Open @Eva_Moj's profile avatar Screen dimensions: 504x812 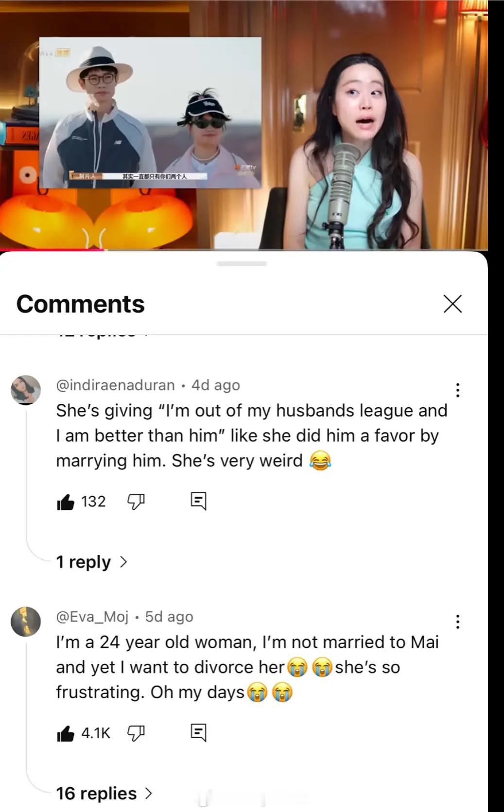point(26,622)
